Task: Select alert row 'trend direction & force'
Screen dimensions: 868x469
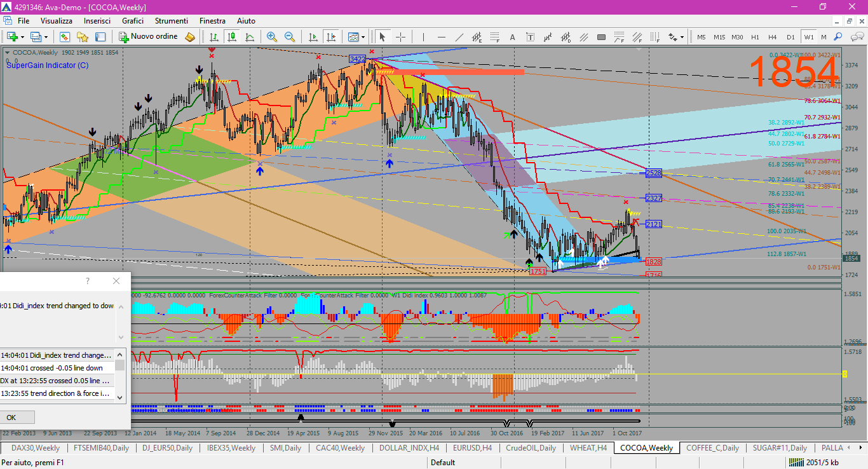Action: click(57, 393)
